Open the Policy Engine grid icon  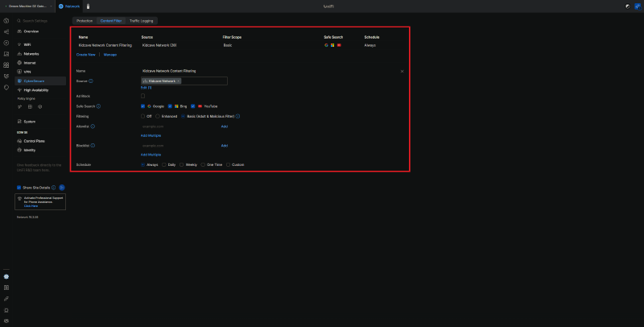point(30,107)
